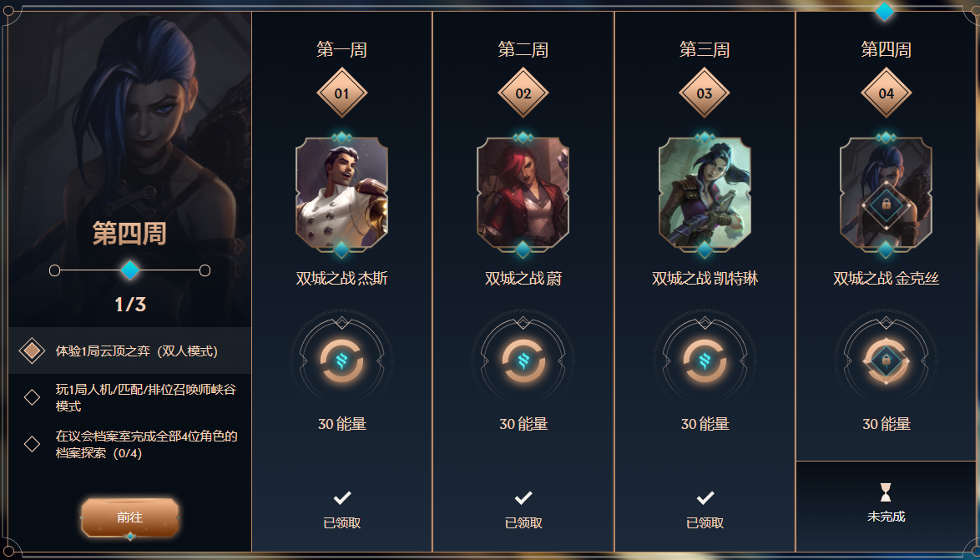Click the blue diamond progress slider marker
The width and height of the screenshot is (980, 560).
click(x=130, y=270)
